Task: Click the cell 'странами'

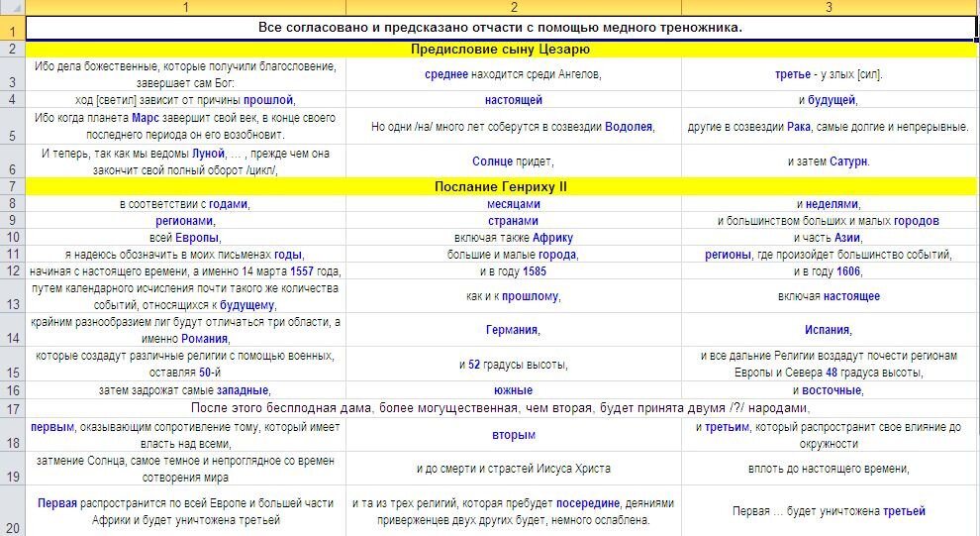Action: tap(514, 221)
